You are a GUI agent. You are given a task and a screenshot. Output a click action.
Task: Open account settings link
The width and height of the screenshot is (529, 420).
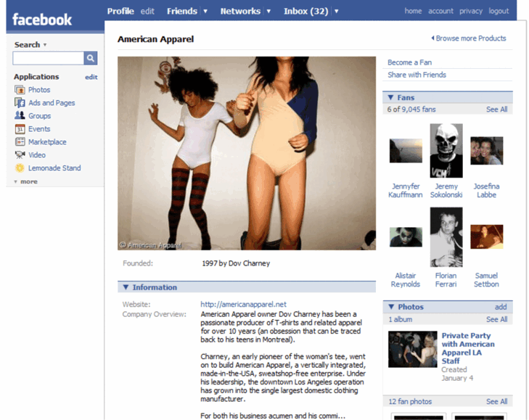coord(440,11)
